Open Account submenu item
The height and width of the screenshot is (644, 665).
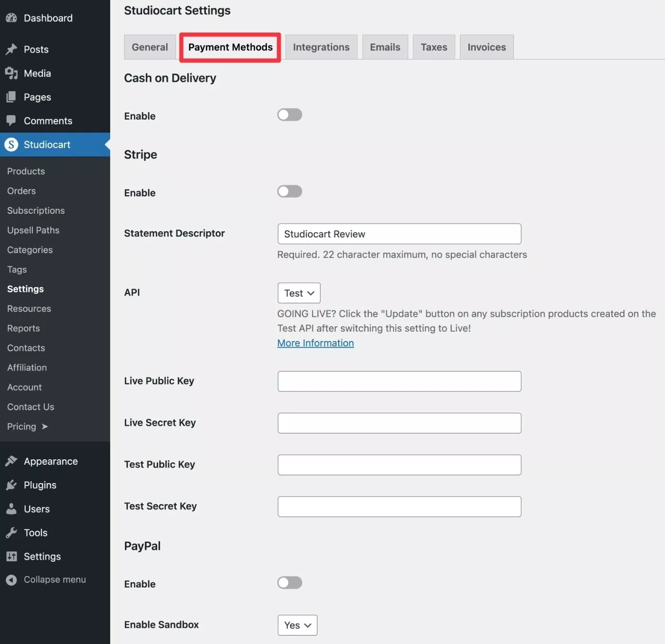tap(25, 387)
